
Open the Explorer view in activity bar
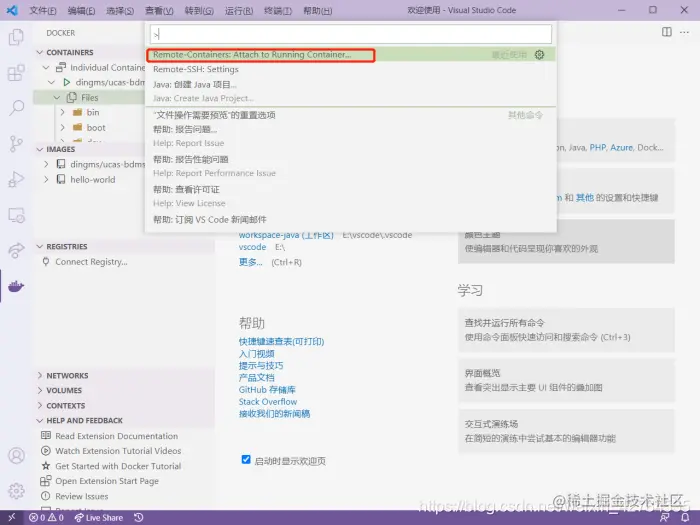pyautogui.click(x=16, y=37)
